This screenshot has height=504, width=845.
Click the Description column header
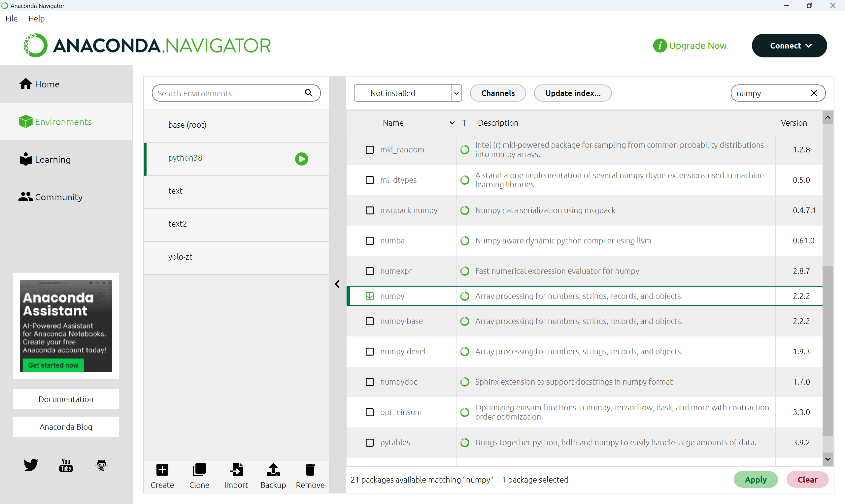tap(498, 123)
